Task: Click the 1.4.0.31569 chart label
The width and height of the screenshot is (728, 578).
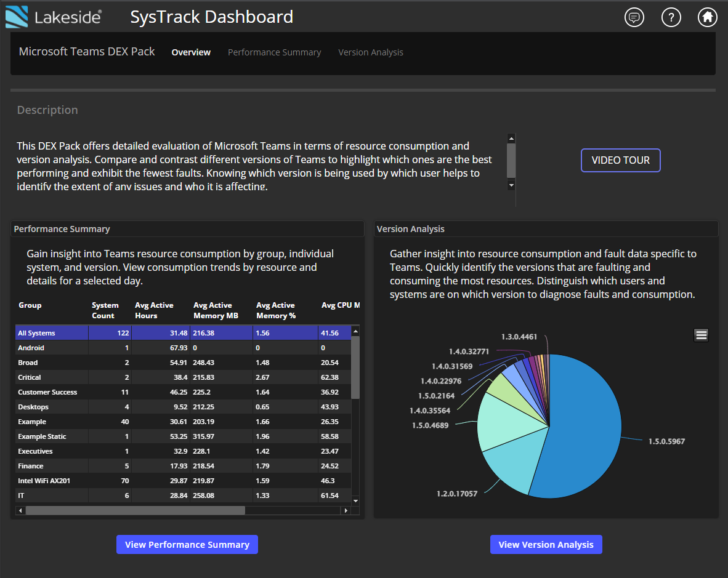Action: click(452, 366)
